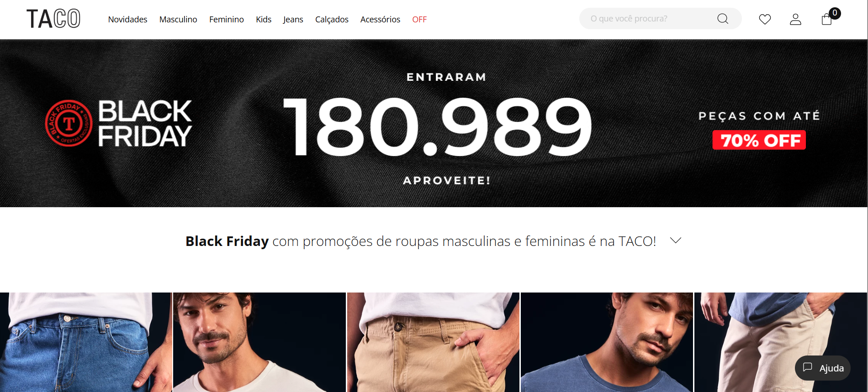Open the Masculino menu

click(178, 19)
